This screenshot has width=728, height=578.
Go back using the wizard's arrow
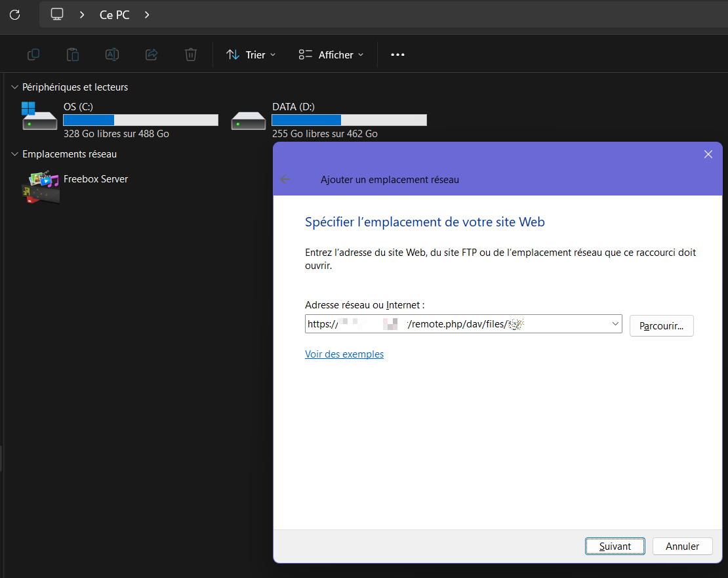click(x=285, y=179)
